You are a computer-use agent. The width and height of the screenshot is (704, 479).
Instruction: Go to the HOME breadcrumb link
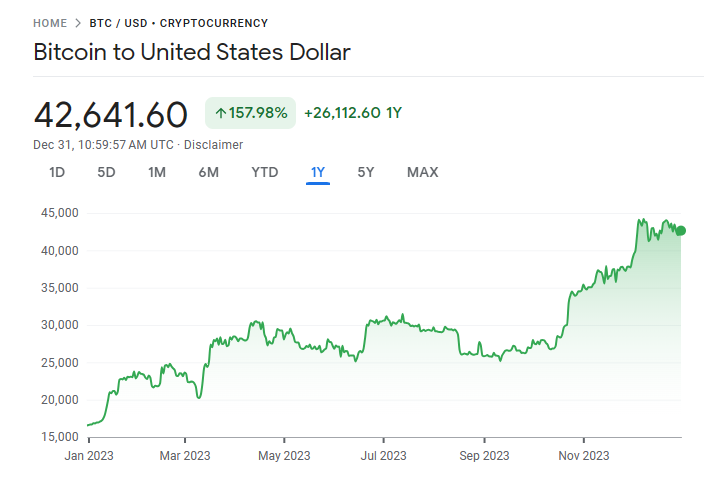pyautogui.click(x=50, y=23)
